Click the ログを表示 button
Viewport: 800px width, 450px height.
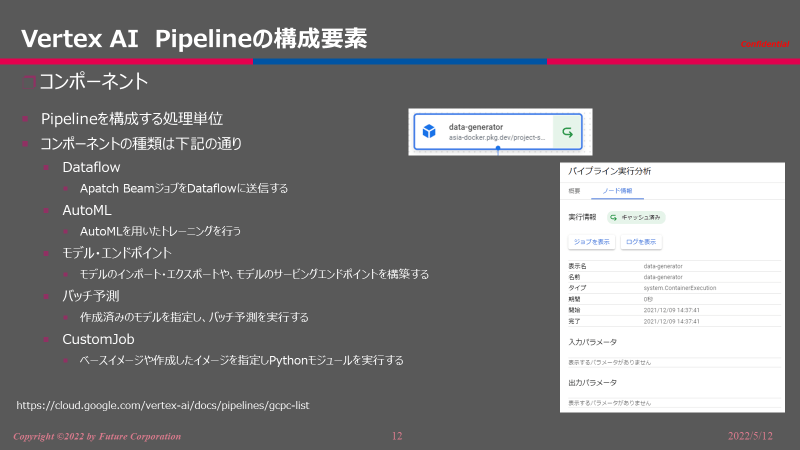tap(641, 242)
